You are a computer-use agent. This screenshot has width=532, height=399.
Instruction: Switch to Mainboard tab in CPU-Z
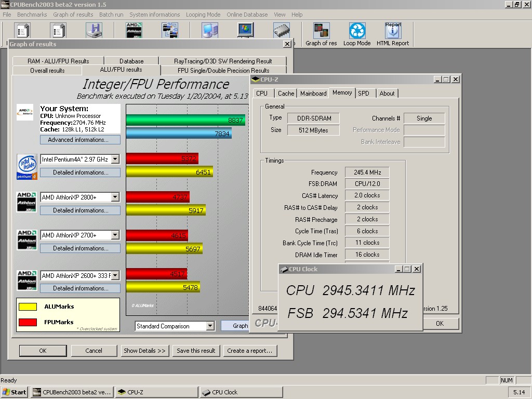tap(313, 94)
